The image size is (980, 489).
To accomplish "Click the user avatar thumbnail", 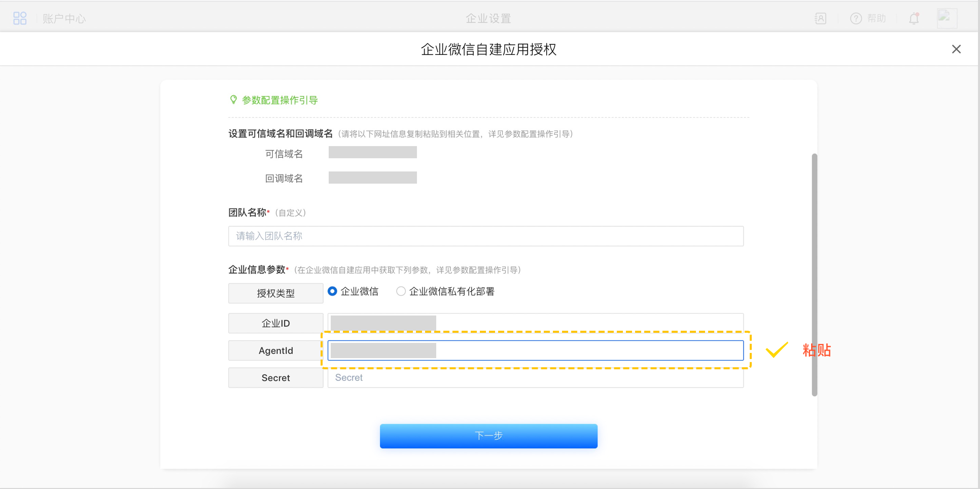I will [x=947, y=18].
